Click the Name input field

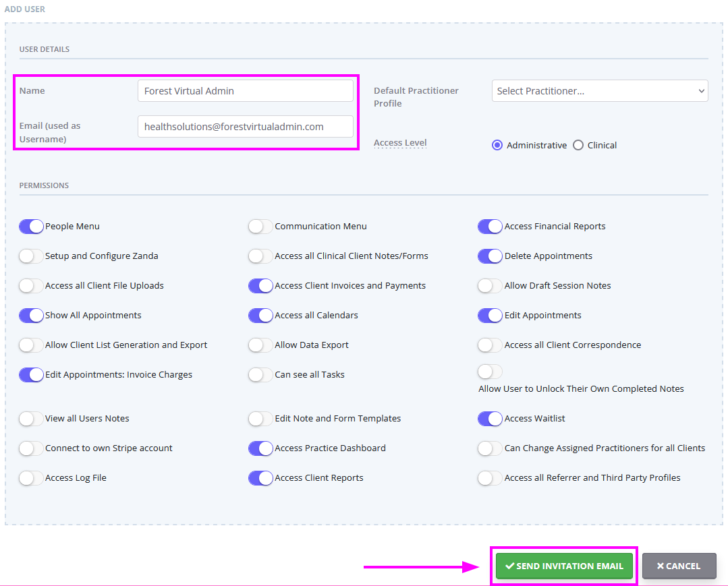[246, 90]
